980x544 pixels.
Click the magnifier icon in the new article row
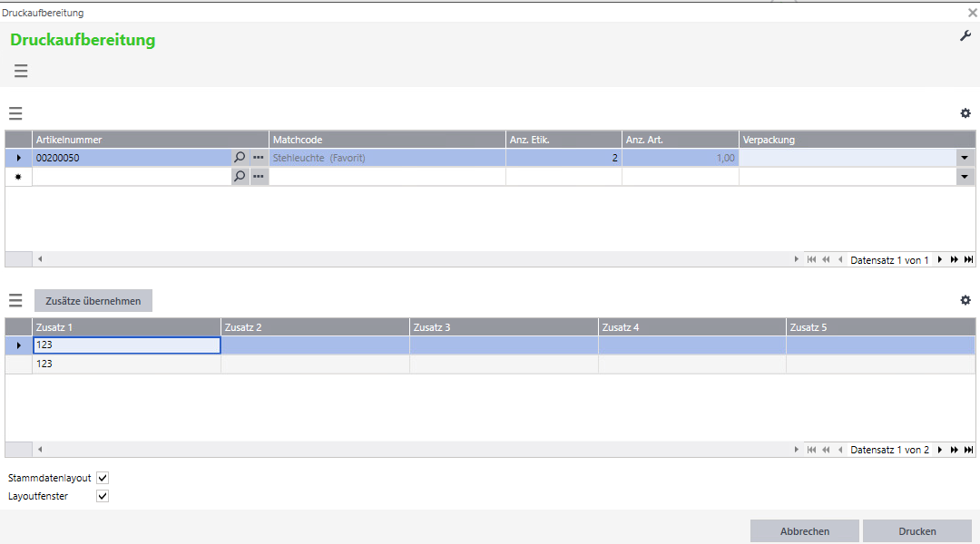click(240, 177)
